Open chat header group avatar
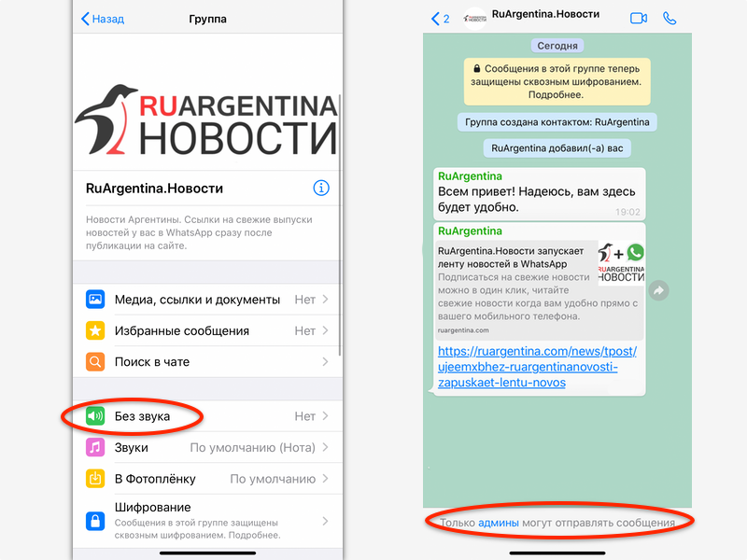This screenshot has width=747, height=560. pyautogui.click(x=475, y=19)
